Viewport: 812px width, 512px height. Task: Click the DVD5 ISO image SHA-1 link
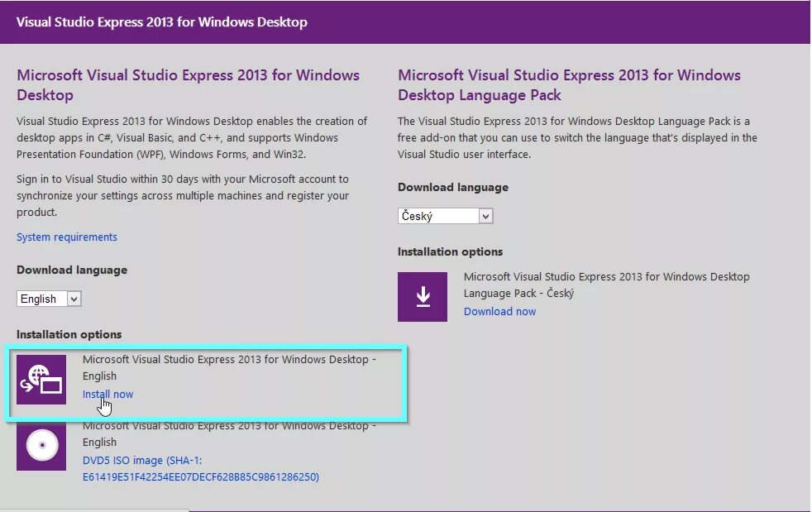tap(201, 468)
